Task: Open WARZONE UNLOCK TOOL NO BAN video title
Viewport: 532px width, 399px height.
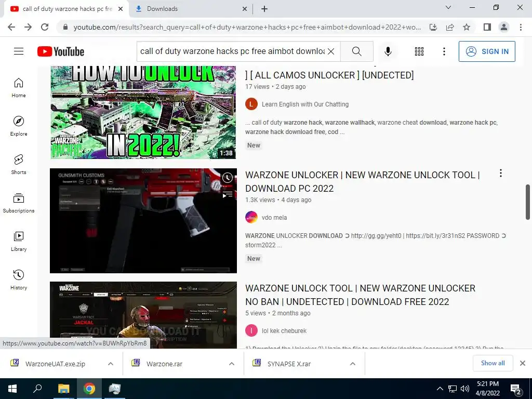Action: 361,295
